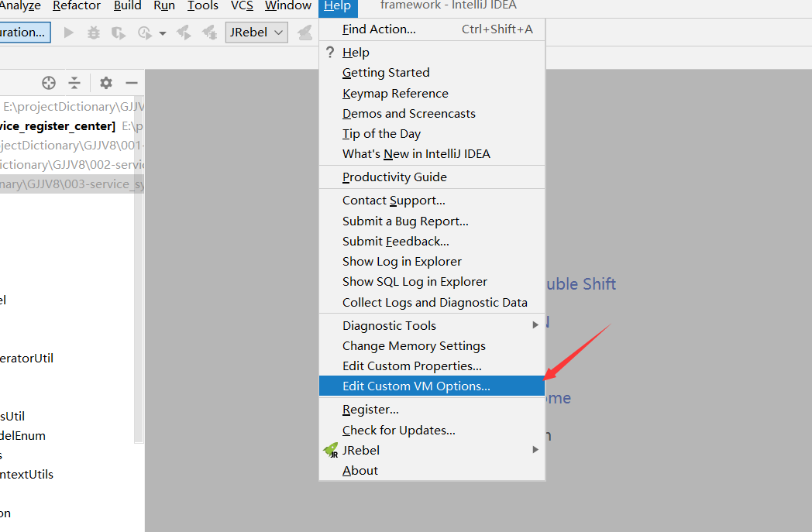
Task: Click the Debug bug icon
Action: click(x=94, y=33)
